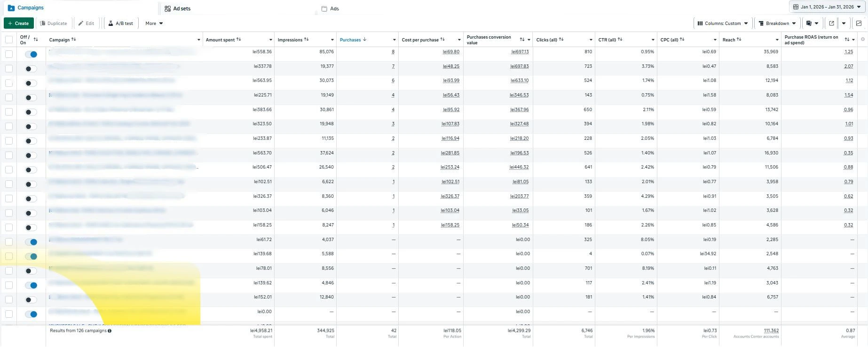This screenshot has width=868, height=347.
Task: Check the box for lei506.47 campaign row
Action: (9, 169)
